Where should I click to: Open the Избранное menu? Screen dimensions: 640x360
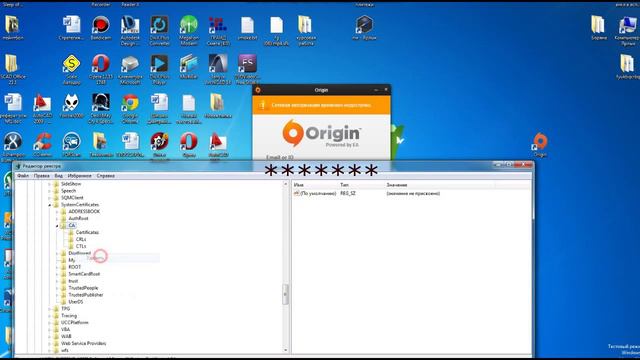(80, 176)
